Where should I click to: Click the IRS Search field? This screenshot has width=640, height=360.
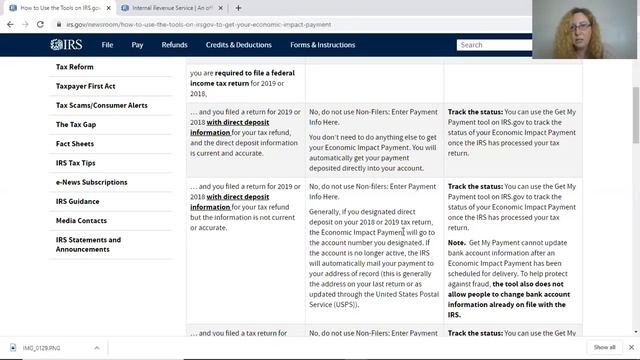coord(494,45)
